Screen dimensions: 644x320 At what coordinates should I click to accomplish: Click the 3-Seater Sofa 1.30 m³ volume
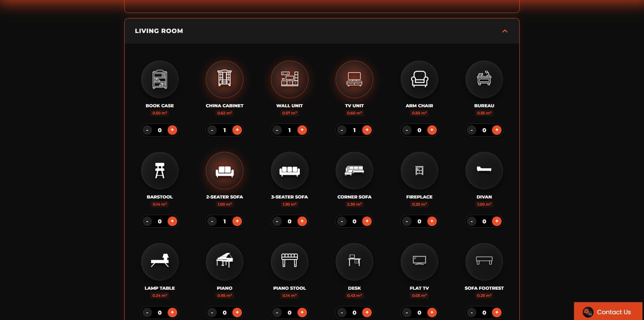coord(289,204)
